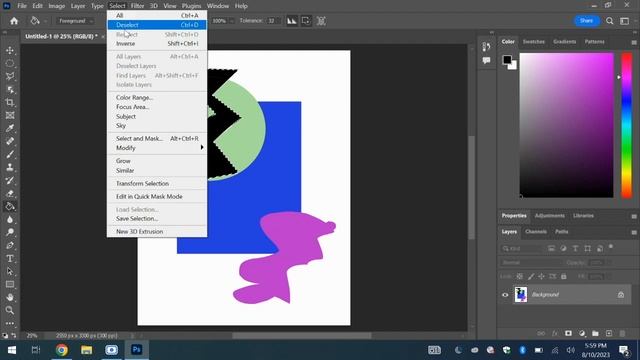Image resolution: width=640 pixels, height=360 pixels.
Task: Select the Rectangle shape tool
Action: [10, 284]
